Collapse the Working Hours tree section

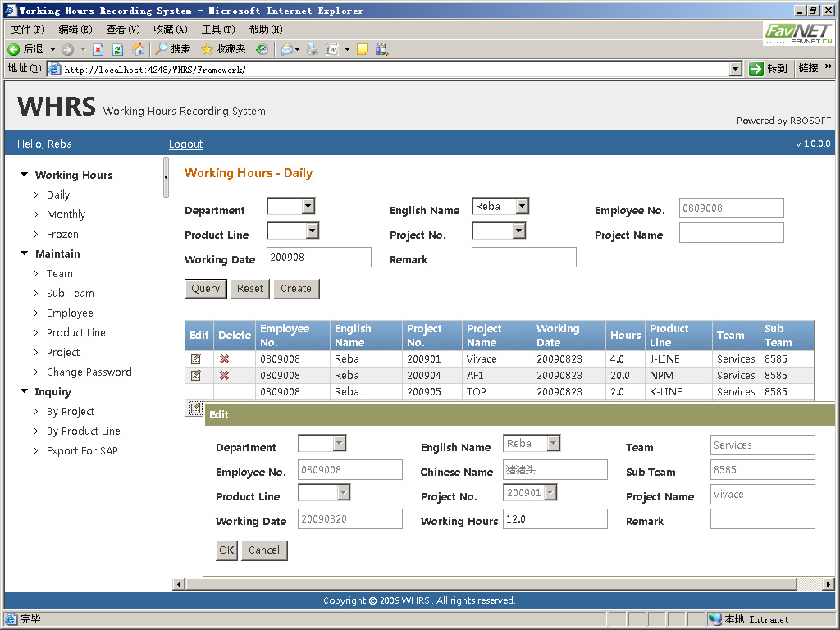pos(24,175)
